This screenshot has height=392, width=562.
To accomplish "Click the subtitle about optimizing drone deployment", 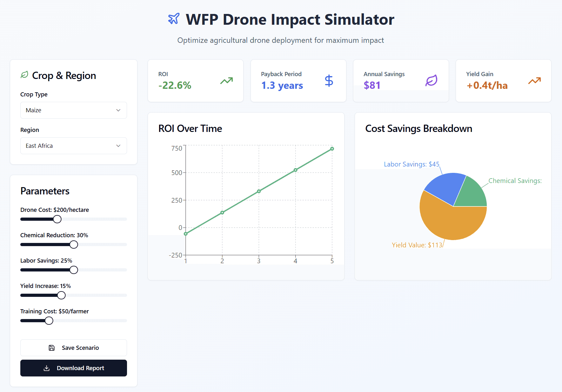I will (x=281, y=40).
